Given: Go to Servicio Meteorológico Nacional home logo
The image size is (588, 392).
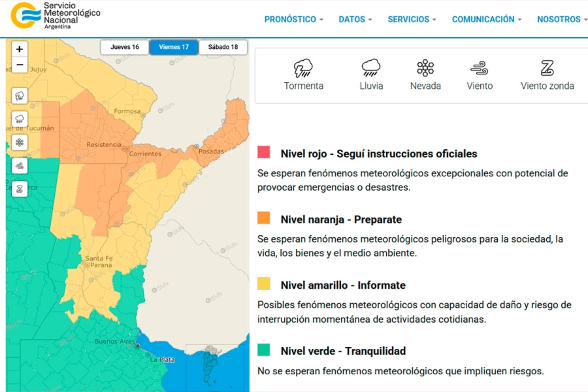Looking at the screenshot, I should pos(56,16).
